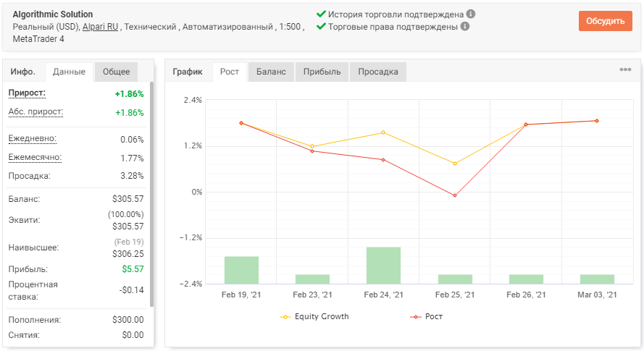Click the Feb 19 green volume bar
Viewport: 644px width, 351px height.
(x=241, y=270)
